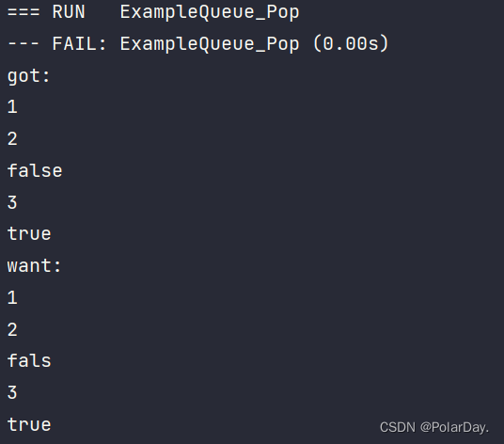504x444 pixels.
Task: Click the 3 under the want: section
Action: (12, 392)
